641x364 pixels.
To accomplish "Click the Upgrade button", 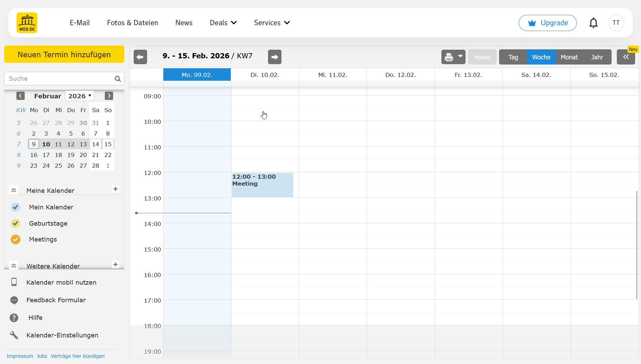I will pyautogui.click(x=547, y=23).
